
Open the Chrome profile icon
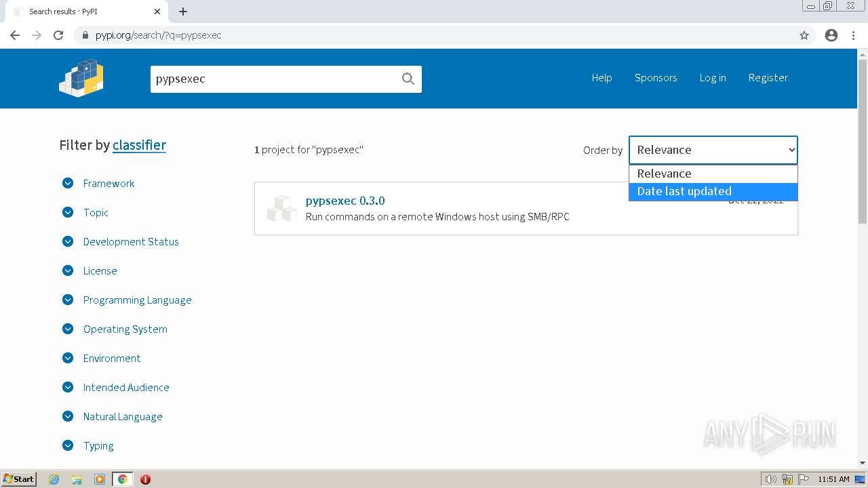click(x=831, y=35)
